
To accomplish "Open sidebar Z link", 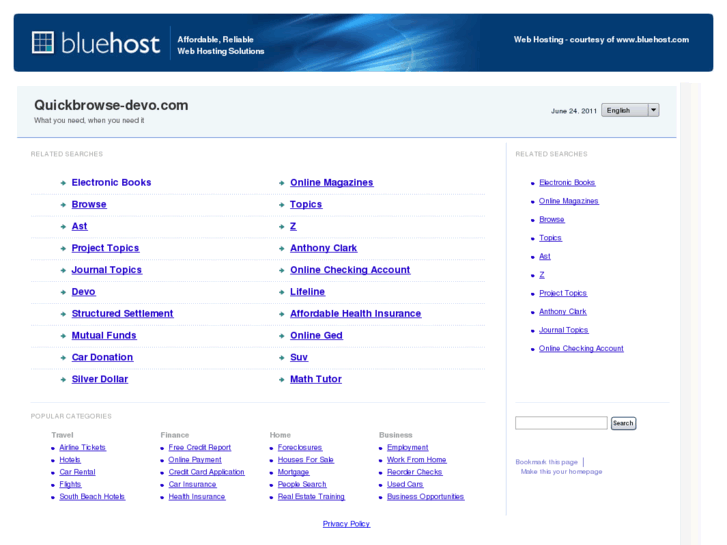I will point(542,275).
